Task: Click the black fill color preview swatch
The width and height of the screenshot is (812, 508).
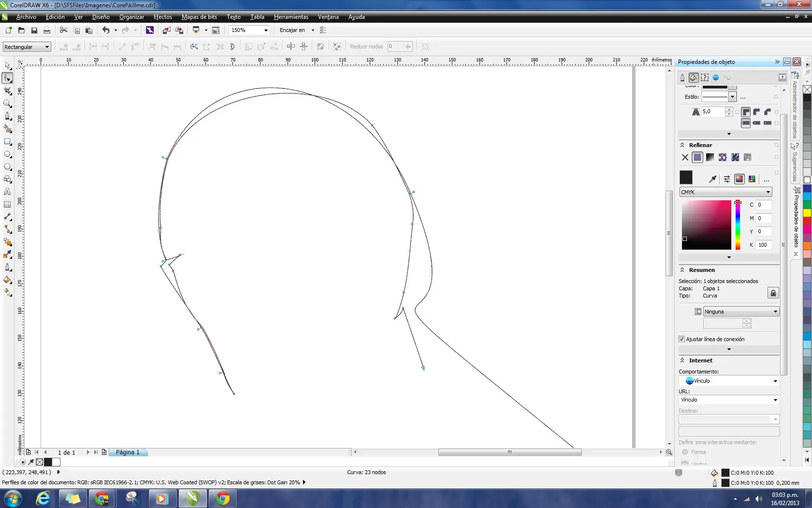Action: point(686,178)
